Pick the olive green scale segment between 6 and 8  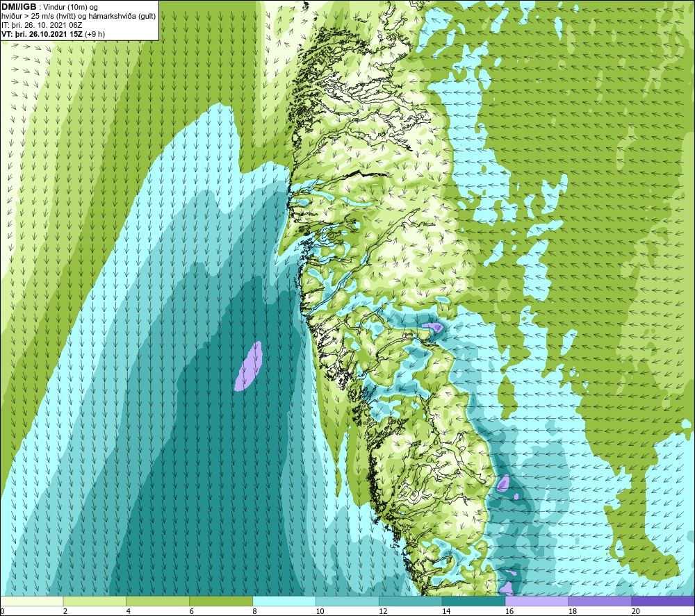221,601
